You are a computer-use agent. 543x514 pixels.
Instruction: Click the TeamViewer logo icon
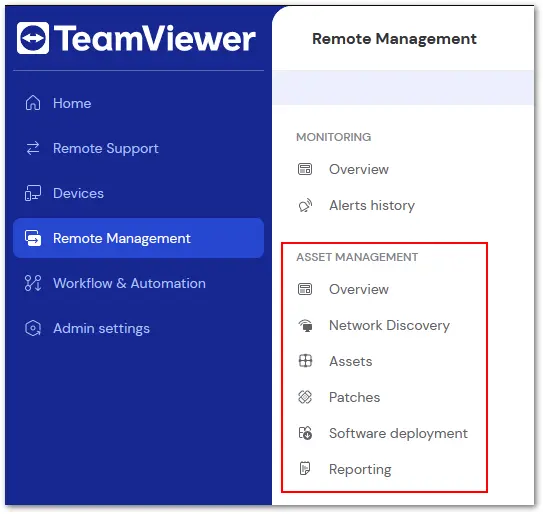tap(33, 38)
